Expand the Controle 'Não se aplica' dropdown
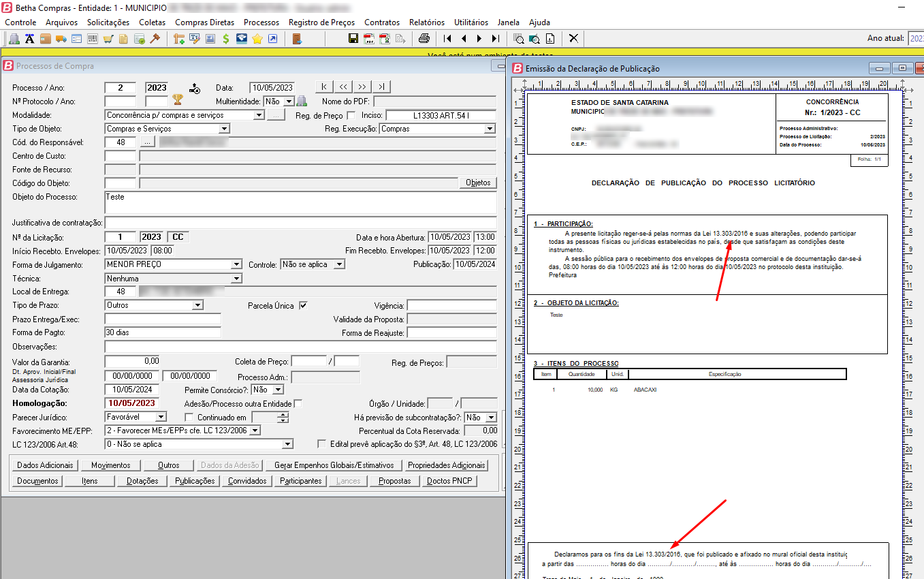 (x=340, y=264)
